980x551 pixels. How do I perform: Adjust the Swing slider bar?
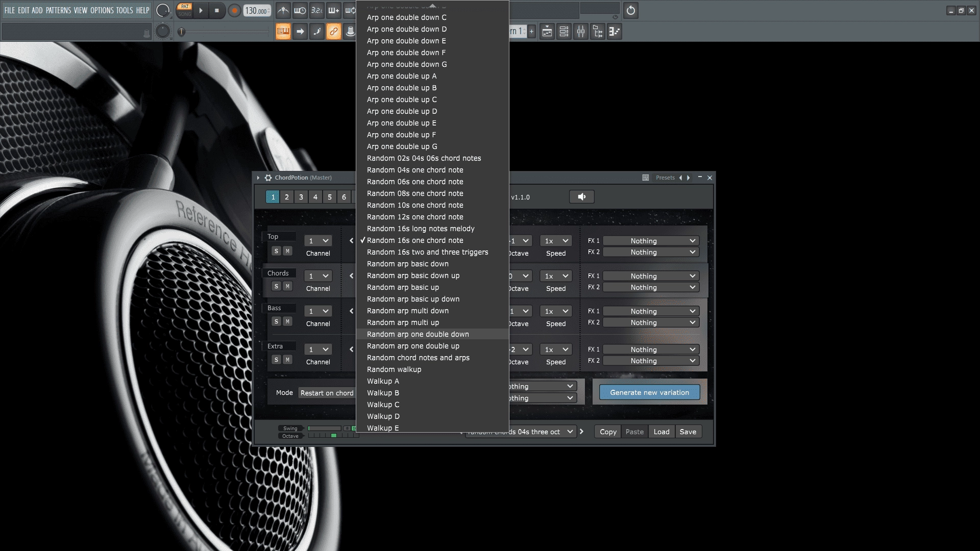click(x=325, y=429)
